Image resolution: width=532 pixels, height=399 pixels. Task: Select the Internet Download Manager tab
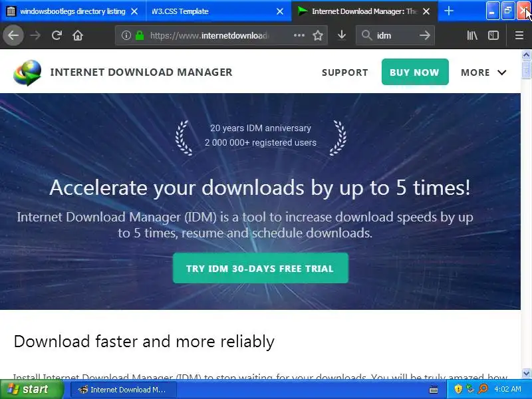tap(364, 11)
